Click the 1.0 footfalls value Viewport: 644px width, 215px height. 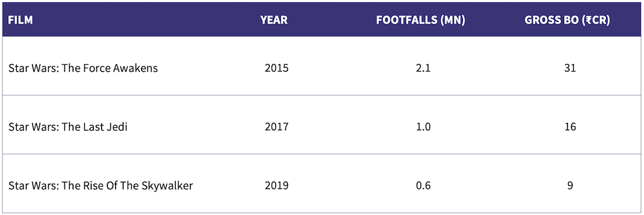tap(423, 127)
